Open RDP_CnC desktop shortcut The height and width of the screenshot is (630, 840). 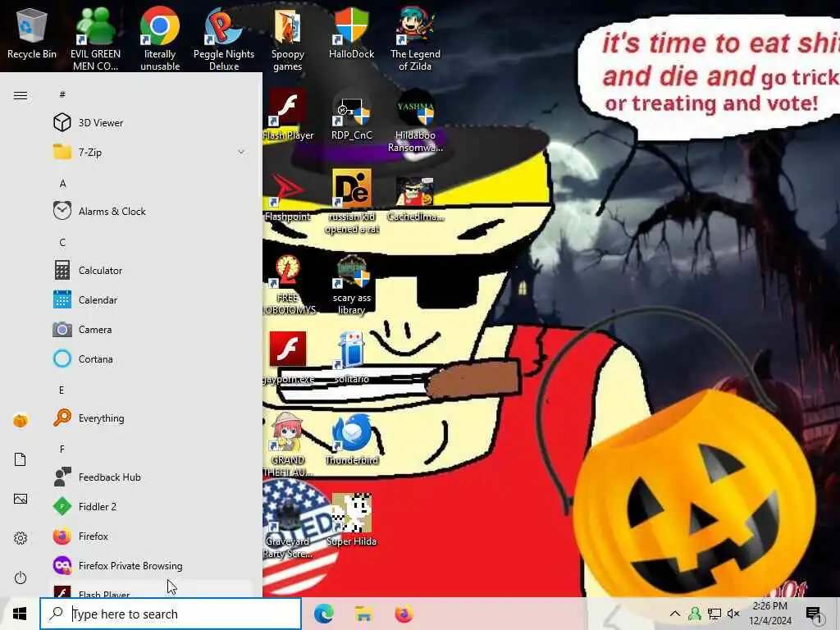click(351, 115)
